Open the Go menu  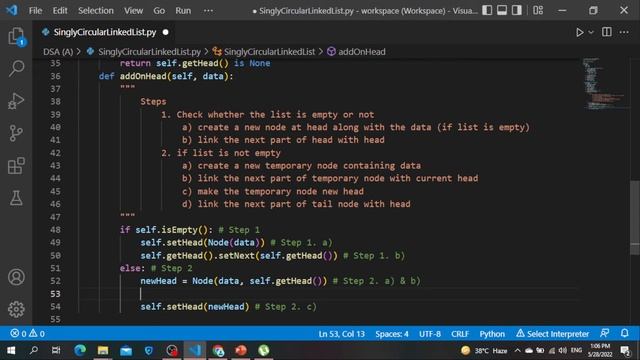point(159,11)
